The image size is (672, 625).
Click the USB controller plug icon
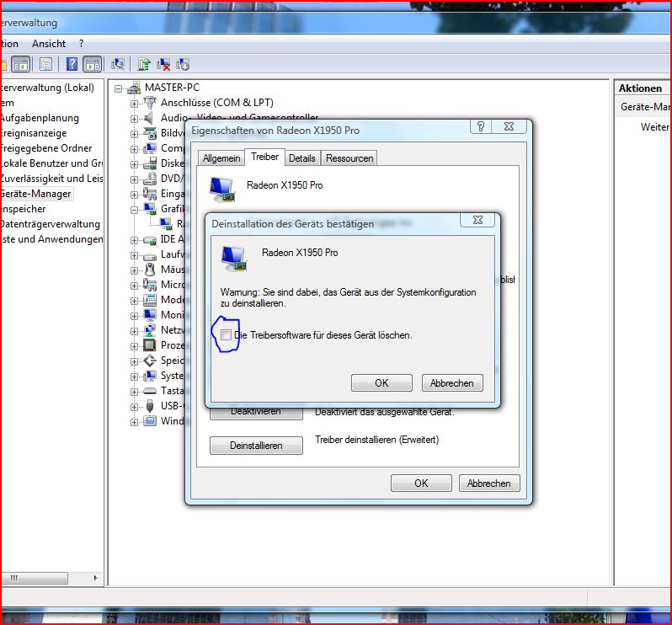(150, 405)
